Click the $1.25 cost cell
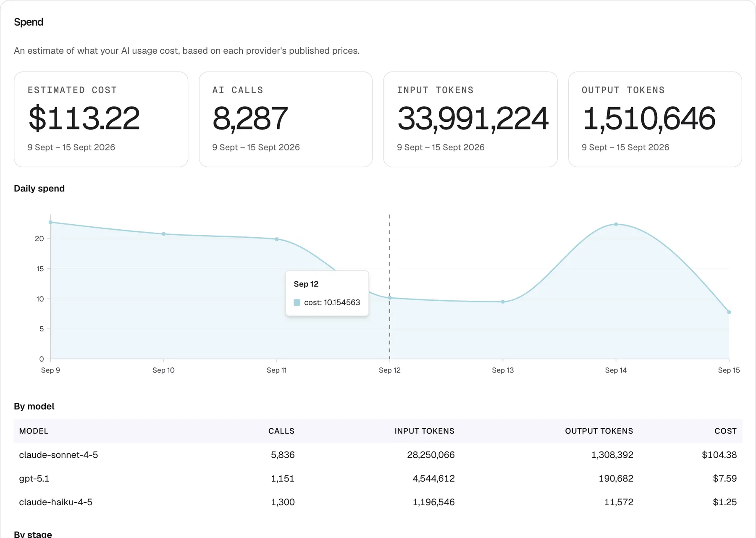The width and height of the screenshot is (756, 538). [724, 502]
